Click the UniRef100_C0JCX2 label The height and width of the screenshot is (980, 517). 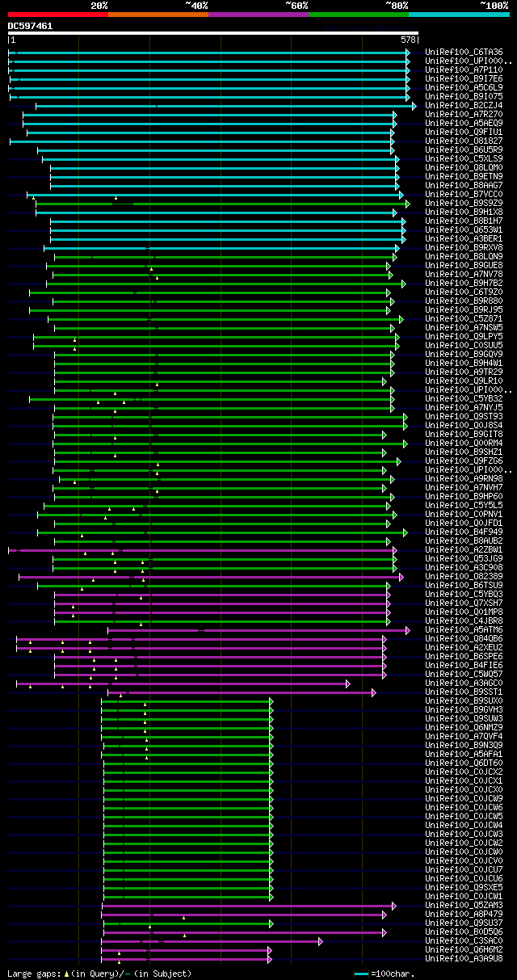tap(464, 772)
